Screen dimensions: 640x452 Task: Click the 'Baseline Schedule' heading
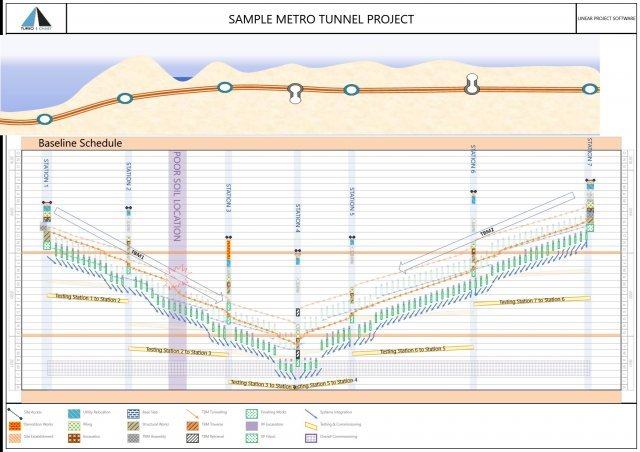click(x=80, y=143)
